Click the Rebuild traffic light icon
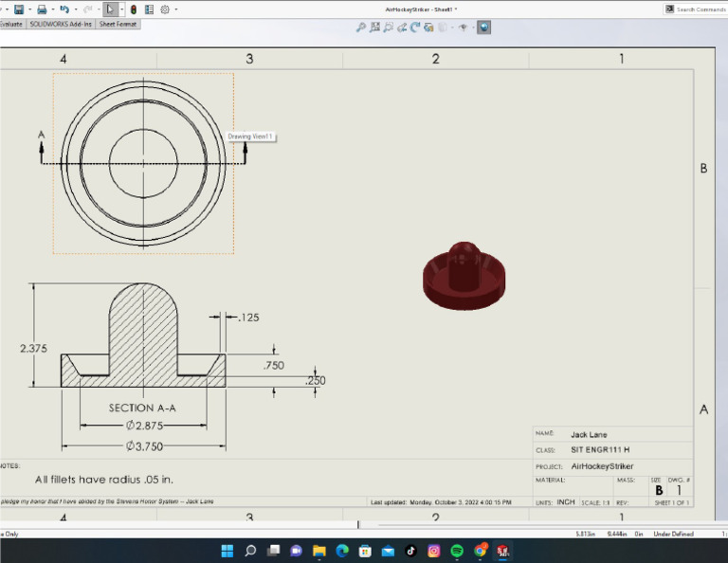 (x=132, y=9)
